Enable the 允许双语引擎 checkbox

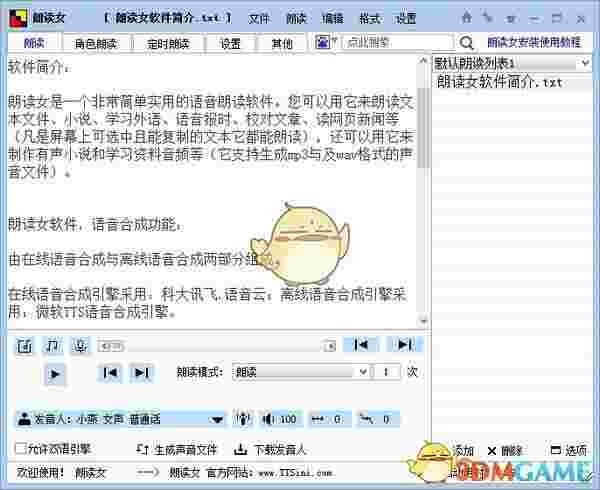[x=20, y=448]
